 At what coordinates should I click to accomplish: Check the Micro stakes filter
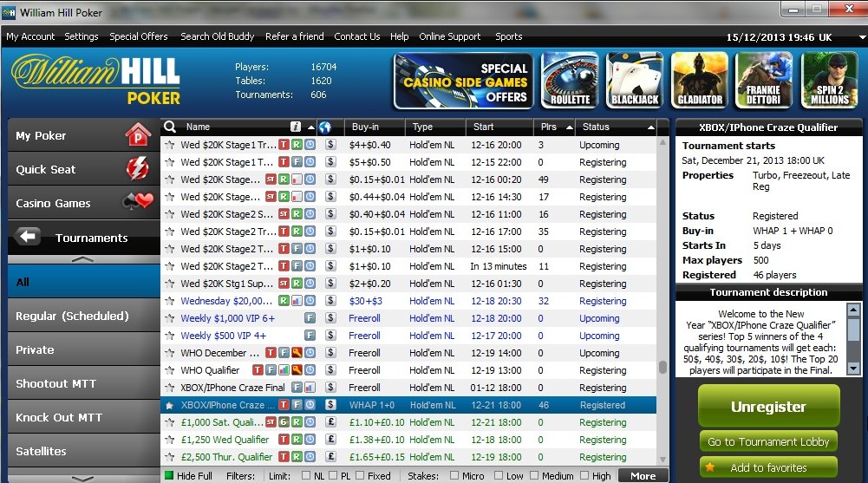tap(454, 475)
